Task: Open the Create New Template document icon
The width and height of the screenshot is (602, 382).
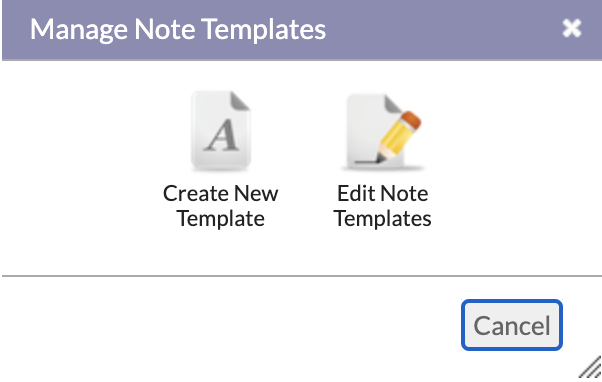Action: coord(221,131)
